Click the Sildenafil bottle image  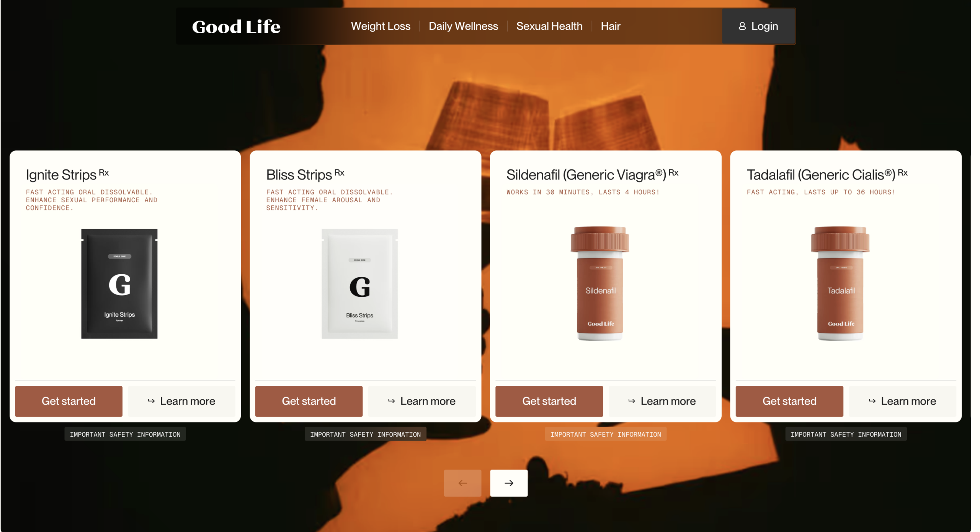tap(599, 283)
